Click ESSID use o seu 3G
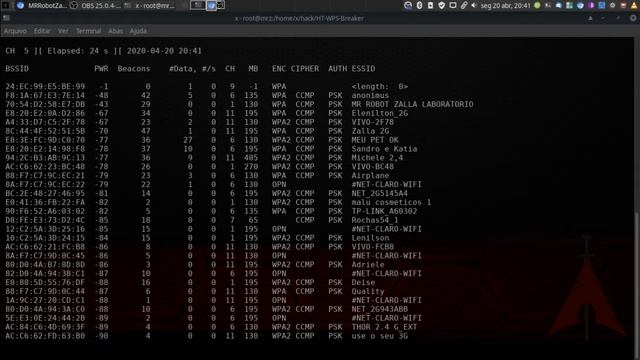The height and width of the screenshot is (360, 640). [380, 336]
